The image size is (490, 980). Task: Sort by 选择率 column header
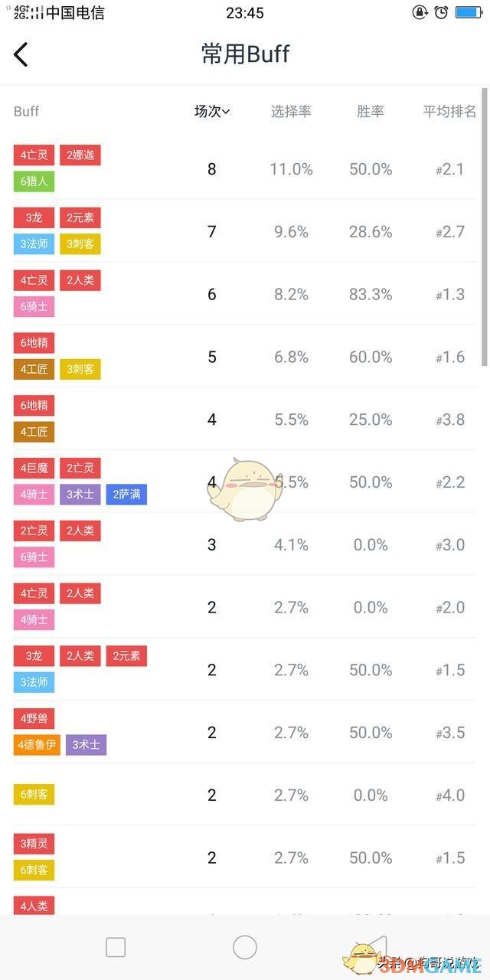coord(291,112)
